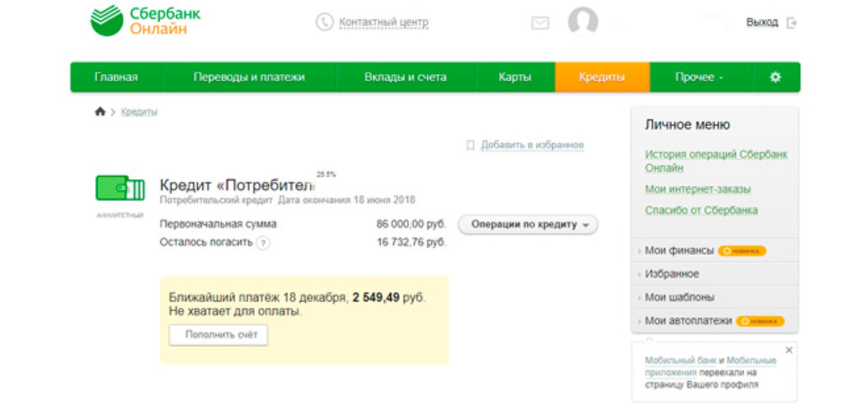This screenshot has width=868, height=406.
Task: Click the Не хватает для оплаты text
Action: click(235, 311)
